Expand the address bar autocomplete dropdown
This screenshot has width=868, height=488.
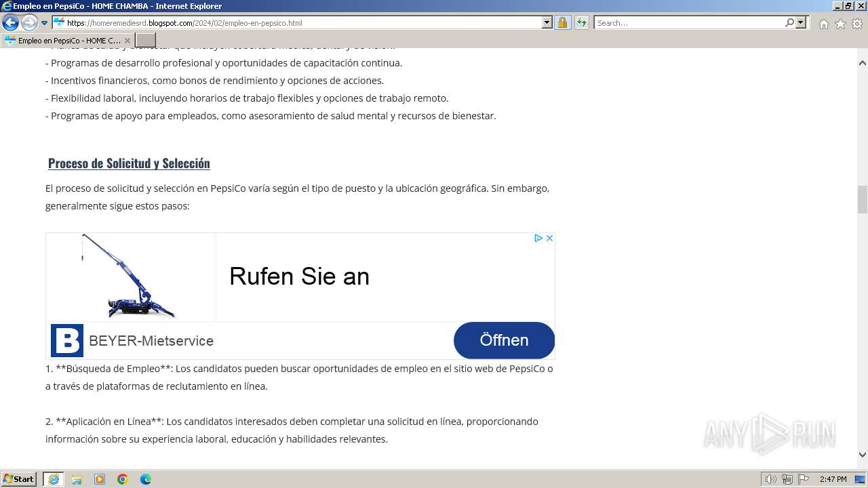coord(547,22)
